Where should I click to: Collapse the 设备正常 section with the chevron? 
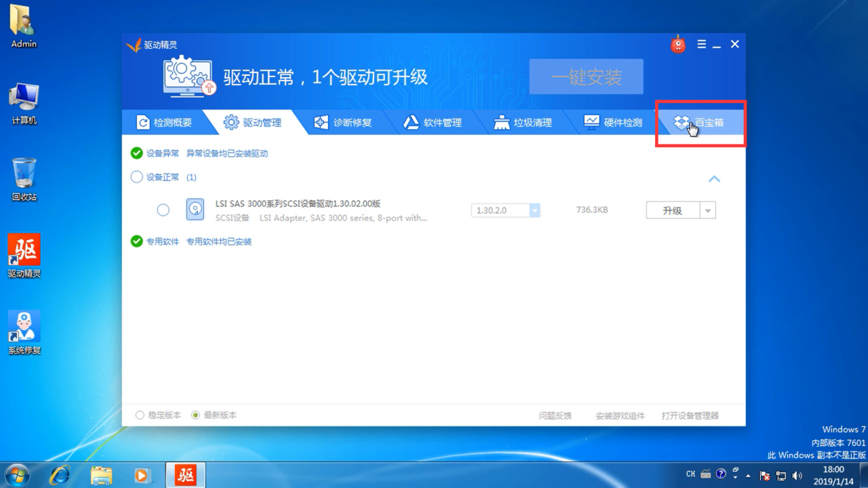pos(714,179)
